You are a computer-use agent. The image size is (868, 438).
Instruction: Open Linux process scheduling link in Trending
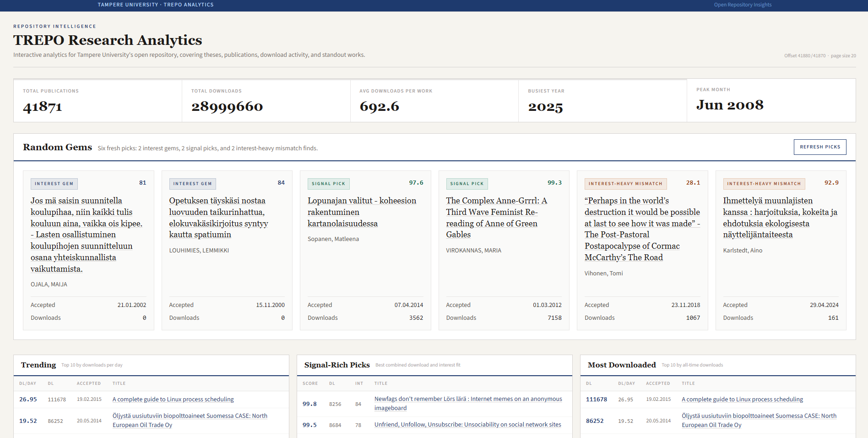point(173,400)
